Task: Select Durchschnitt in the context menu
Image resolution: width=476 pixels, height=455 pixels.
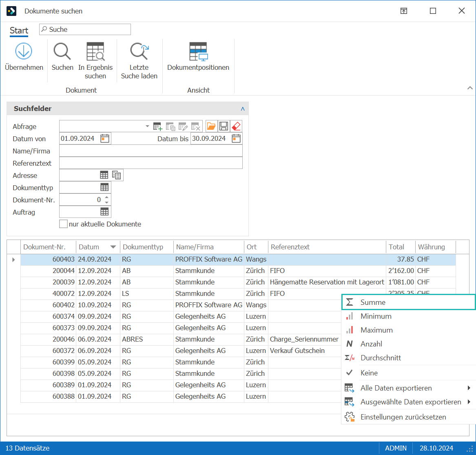Action: pyautogui.click(x=409, y=358)
